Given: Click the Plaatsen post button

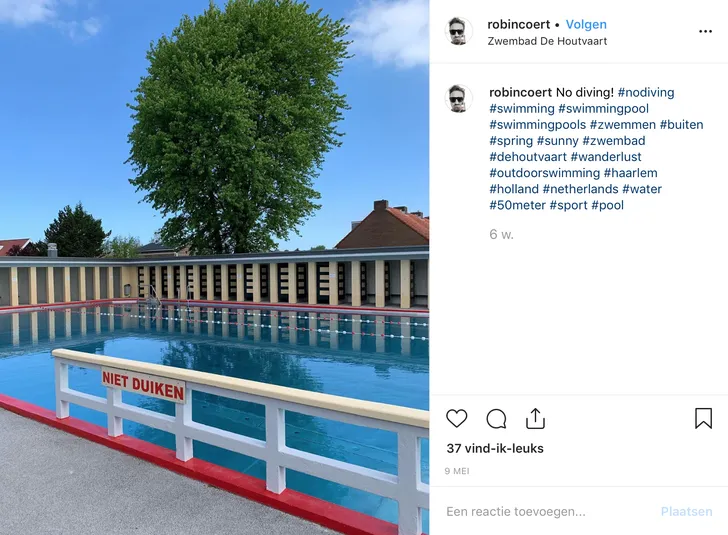Looking at the screenshot, I should (x=686, y=512).
